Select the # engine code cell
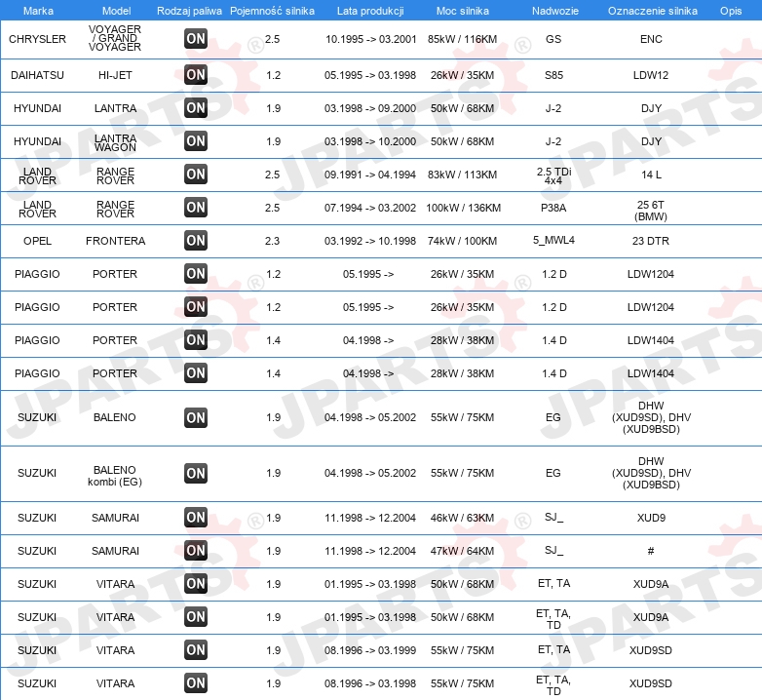The image size is (762, 700). (x=651, y=551)
